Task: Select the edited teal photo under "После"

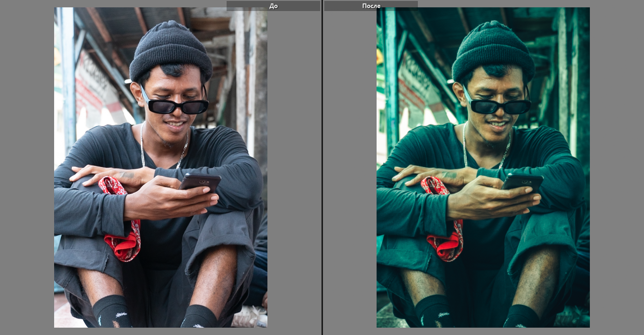Action: pos(483,167)
